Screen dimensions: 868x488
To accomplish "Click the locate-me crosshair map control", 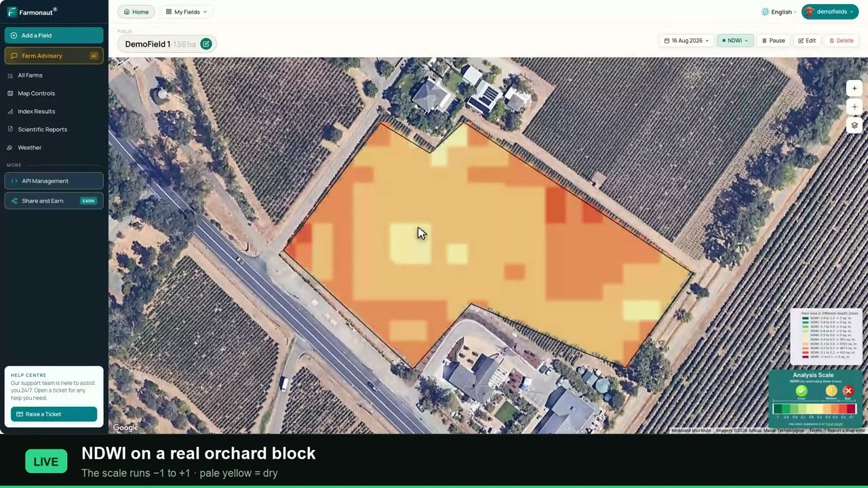I will [x=854, y=107].
